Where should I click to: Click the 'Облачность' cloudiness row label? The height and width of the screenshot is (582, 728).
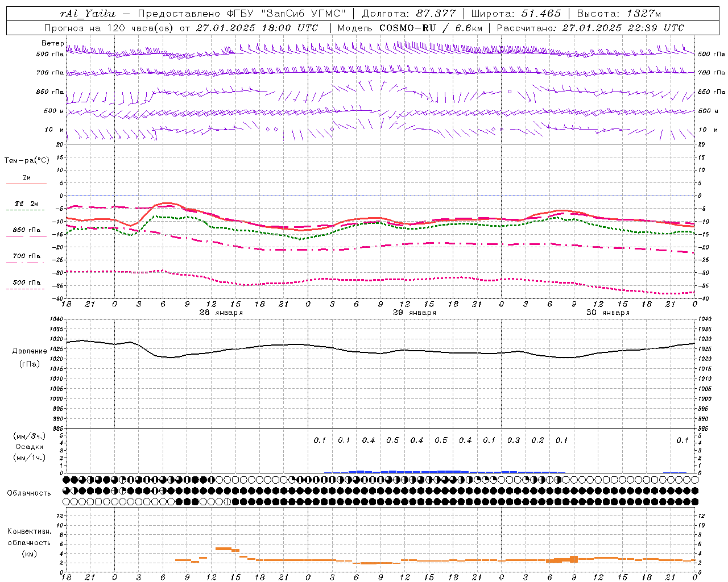point(28,493)
